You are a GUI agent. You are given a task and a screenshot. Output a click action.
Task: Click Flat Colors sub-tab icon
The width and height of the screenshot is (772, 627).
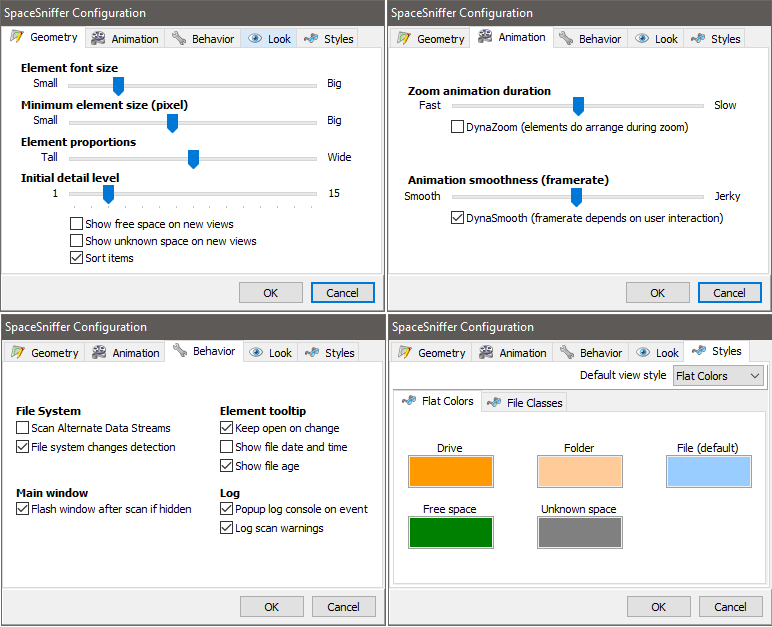[x=409, y=401]
